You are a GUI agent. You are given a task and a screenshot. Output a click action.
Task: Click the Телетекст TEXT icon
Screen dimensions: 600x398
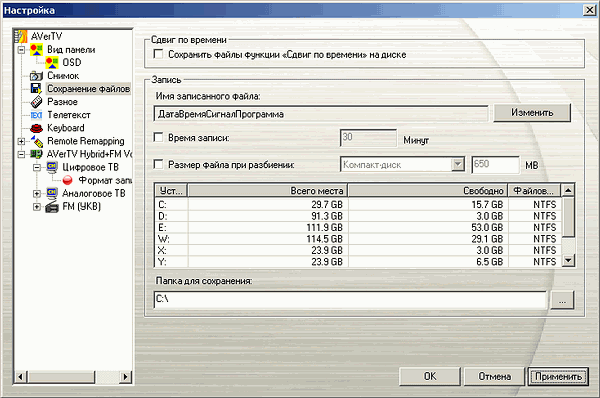pyautogui.click(x=36, y=115)
